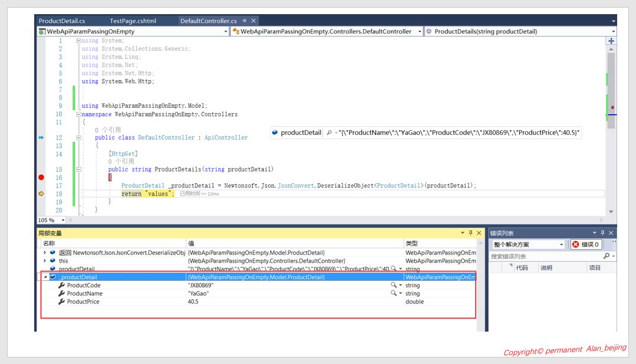Open the visualizer magnifier for productDetail string value
The height and width of the screenshot is (364, 636).
point(393,269)
